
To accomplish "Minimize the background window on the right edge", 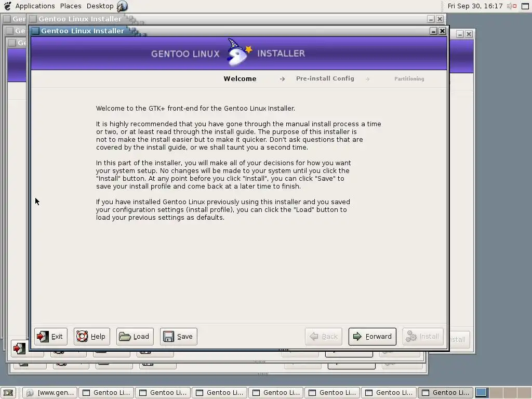I will coord(460,34).
